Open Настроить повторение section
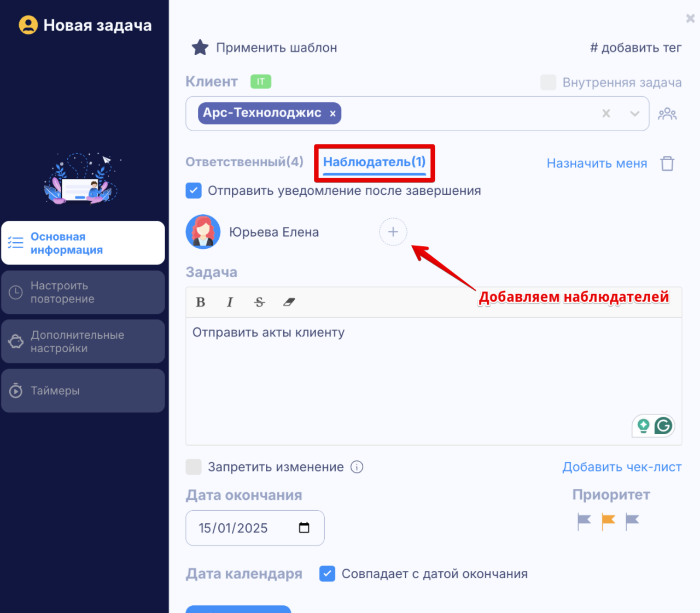The width and height of the screenshot is (700, 613). click(83, 292)
